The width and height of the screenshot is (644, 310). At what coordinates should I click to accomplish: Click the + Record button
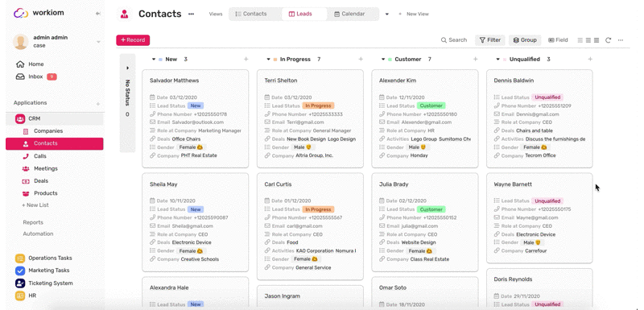[x=133, y=40]
